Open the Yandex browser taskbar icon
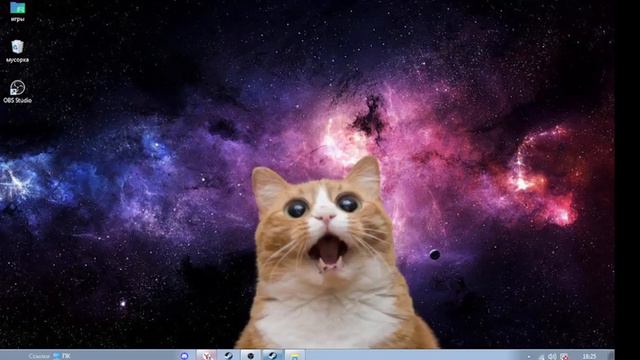This screenshot has width=640, height=360. point(207,356)
